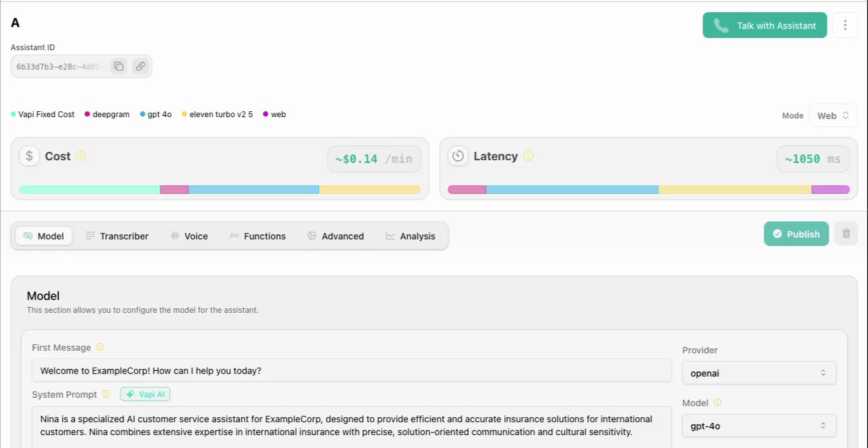The image size is (868, 448).
Task: Click the trash delete icon
Action: pyautogui.click(x=846, y=234)
